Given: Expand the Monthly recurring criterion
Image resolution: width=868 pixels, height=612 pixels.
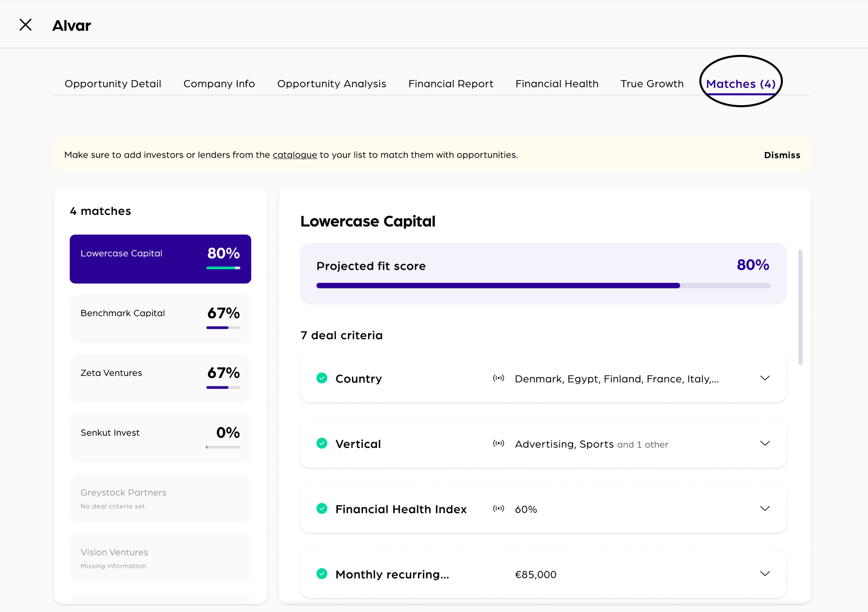Looking at the screenshot, I should (765, 574).
